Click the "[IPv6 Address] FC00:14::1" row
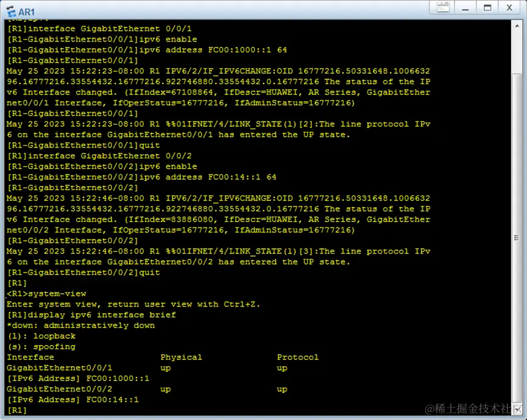Viewport: 527px width, 420px height. coord(73,399)
